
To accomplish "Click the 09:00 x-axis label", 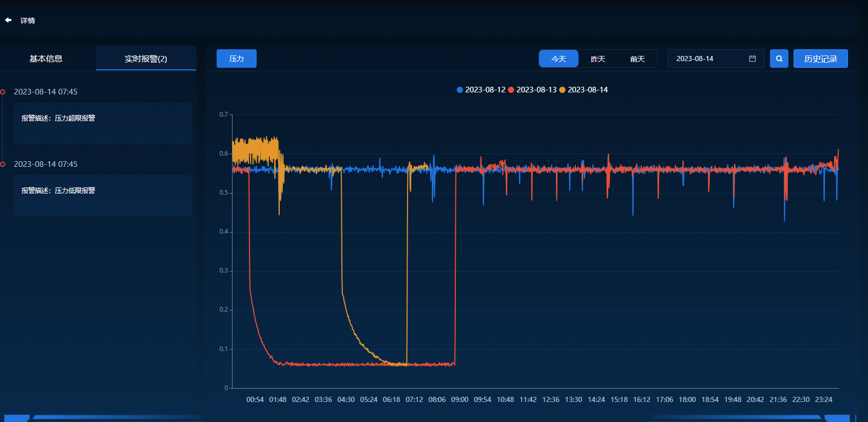I will click(x=459, y=399).
